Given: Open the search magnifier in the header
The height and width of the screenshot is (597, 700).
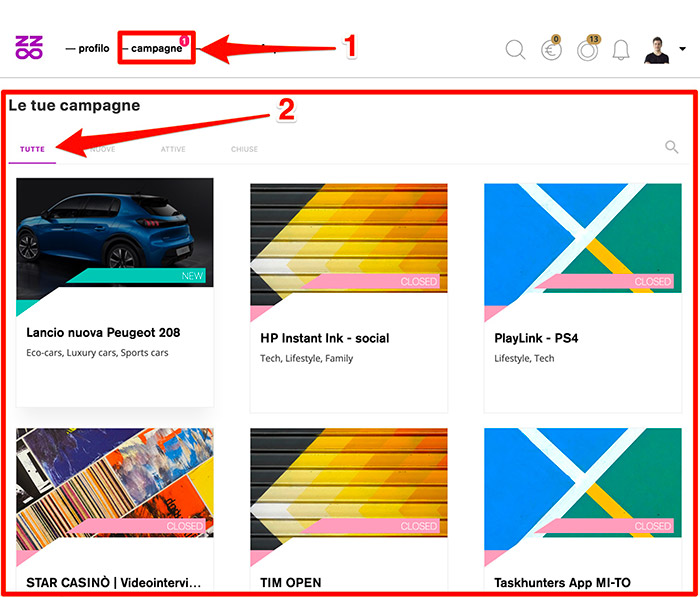Looking at the screenshot, I should point(515,50).
